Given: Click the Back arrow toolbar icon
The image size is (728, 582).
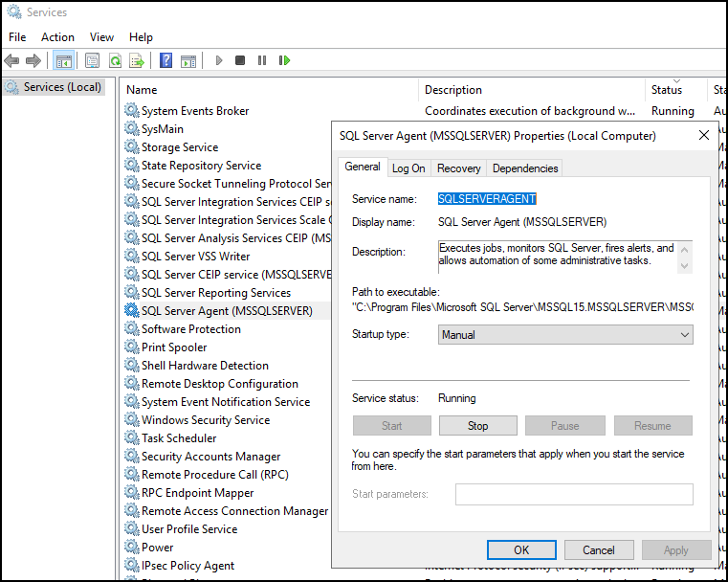Looking at the screenshot, I should [11, 60].
